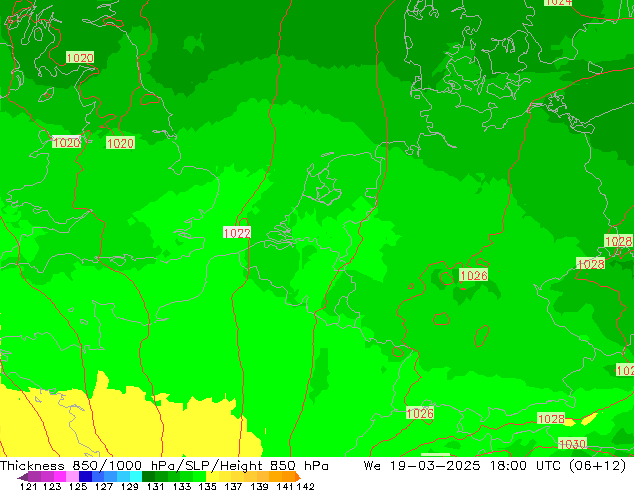Click the chart title 'Thickness 850/1000 hPa/SLP/Height 850 hPa'
The image size is (634, 490).
click(x=164, y=466)
